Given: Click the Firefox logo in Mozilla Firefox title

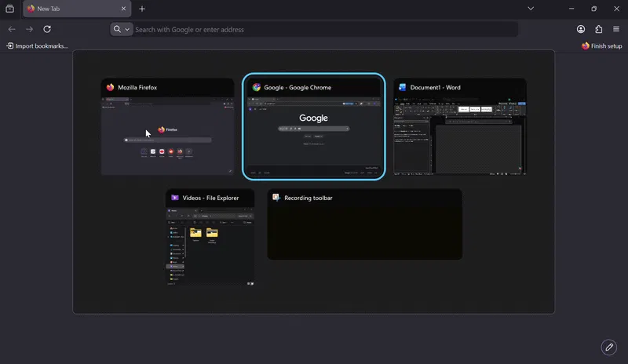Looking at the screenshot, I should 110,87.
